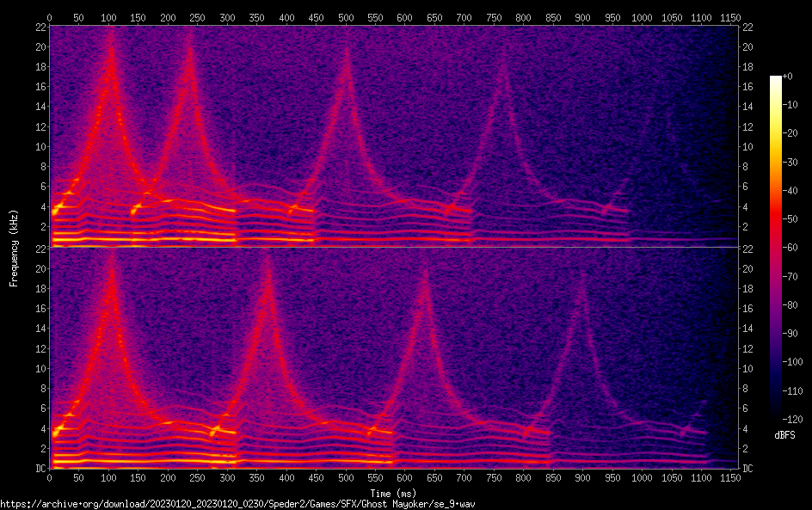Screen dimensions: 812x510
Task: Click the 1150 tick on the bottom time axis
Action: click(729, 478)
